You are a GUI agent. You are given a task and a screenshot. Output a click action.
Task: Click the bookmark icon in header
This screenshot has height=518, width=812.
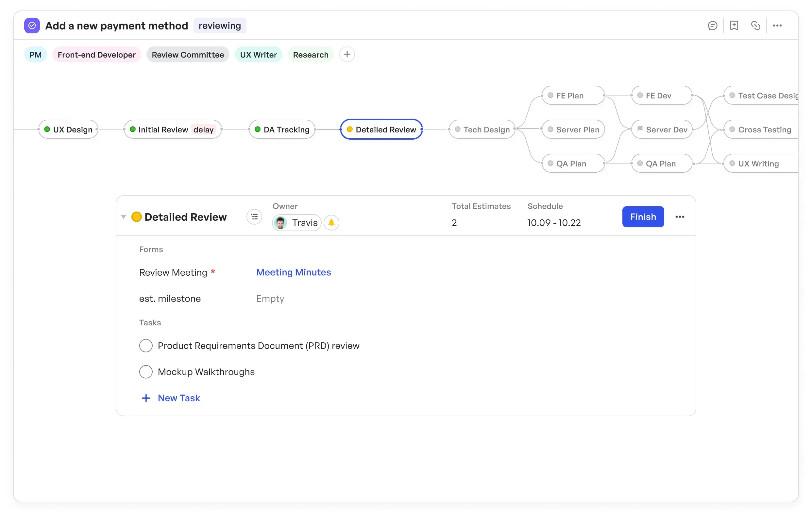(734, 26)
